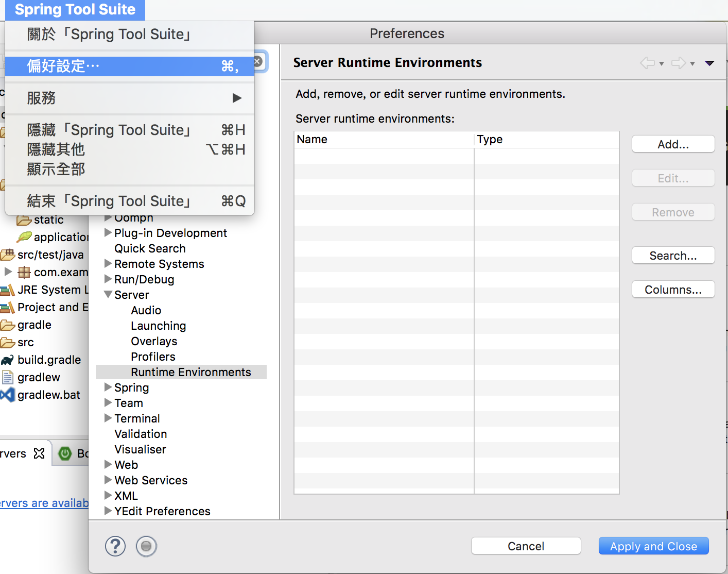The height and width of the screenshot is (574, 728).
Task: Open the Boot Dashboard tab power icon
Action: [x=65, y=453]
